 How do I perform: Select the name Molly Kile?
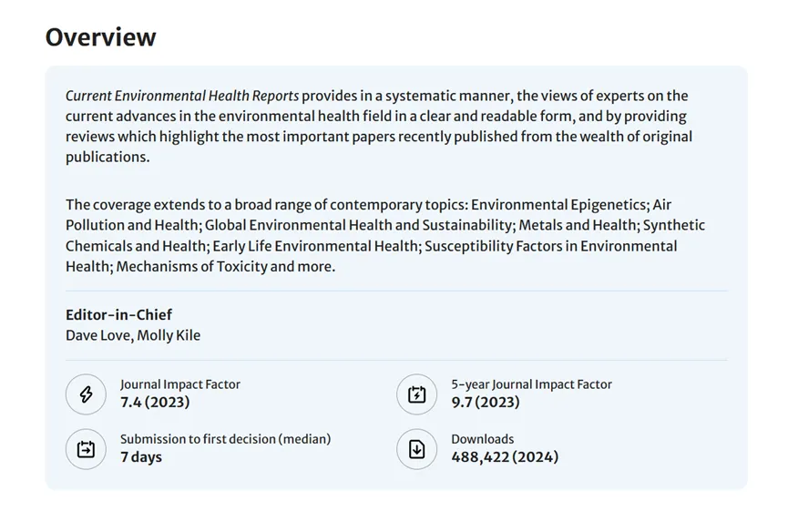[x=169, y=335]
